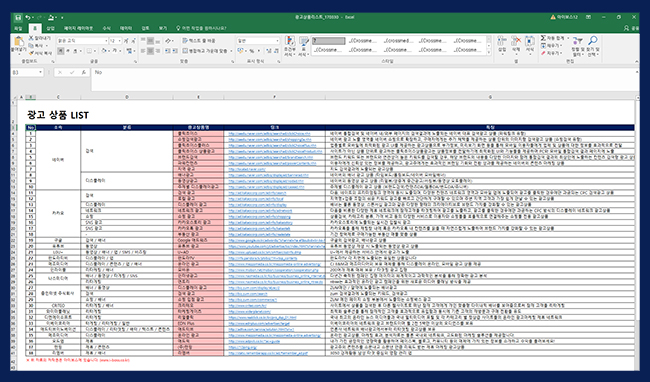Click the Cut scissors icon
Image resolution: width=650 pixels, height=382 pixels.
coord(31,38)
